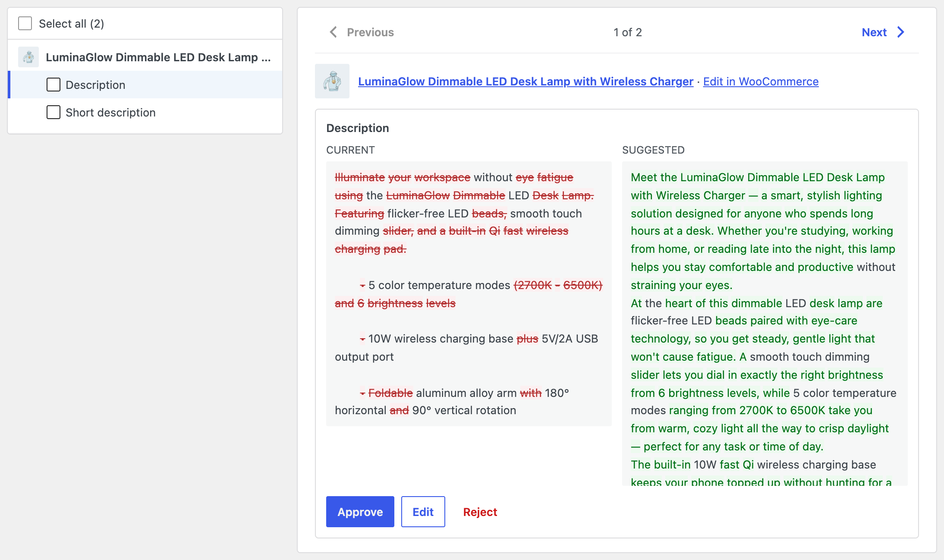Viewport: 944px width, 560px height.
Task: Click the Description section heading
Action: point(358,128)
